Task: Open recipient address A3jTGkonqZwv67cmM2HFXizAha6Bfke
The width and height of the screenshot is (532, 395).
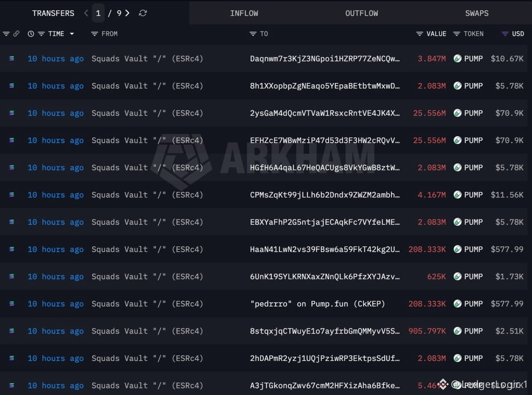Action: coord(325,385)
